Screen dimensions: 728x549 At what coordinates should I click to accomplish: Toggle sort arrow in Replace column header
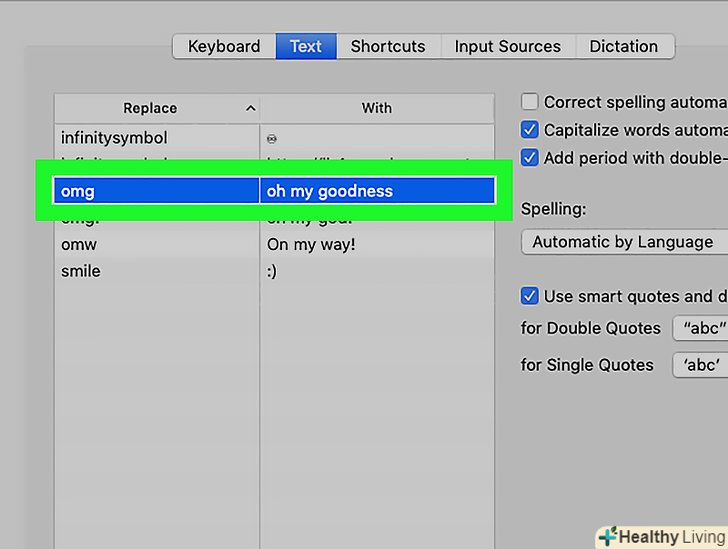tap(251, 108)
